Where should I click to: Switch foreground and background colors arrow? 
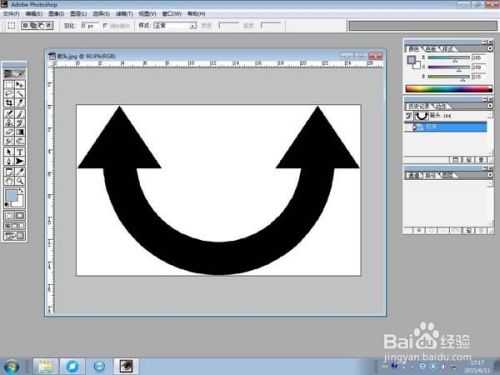21,191
